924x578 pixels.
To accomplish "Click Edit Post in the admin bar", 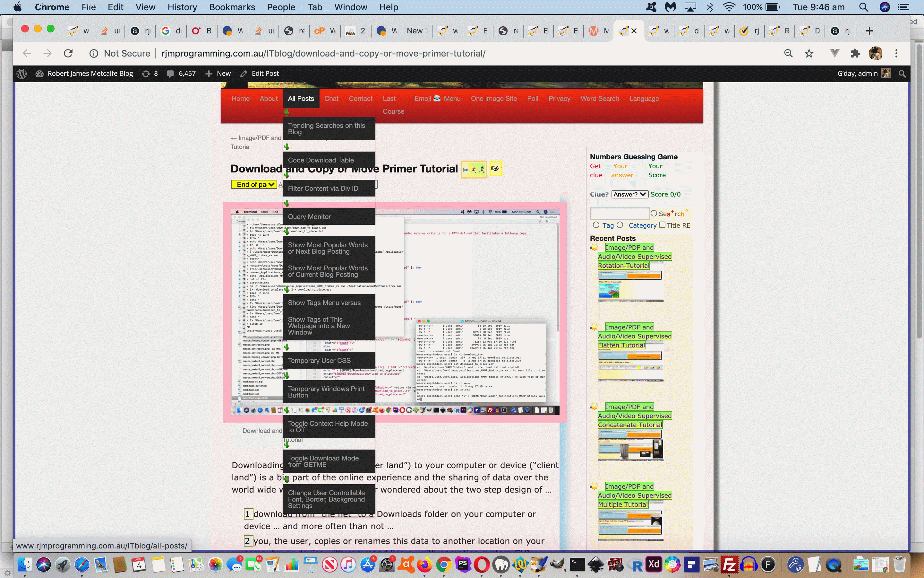I will 260,74.
